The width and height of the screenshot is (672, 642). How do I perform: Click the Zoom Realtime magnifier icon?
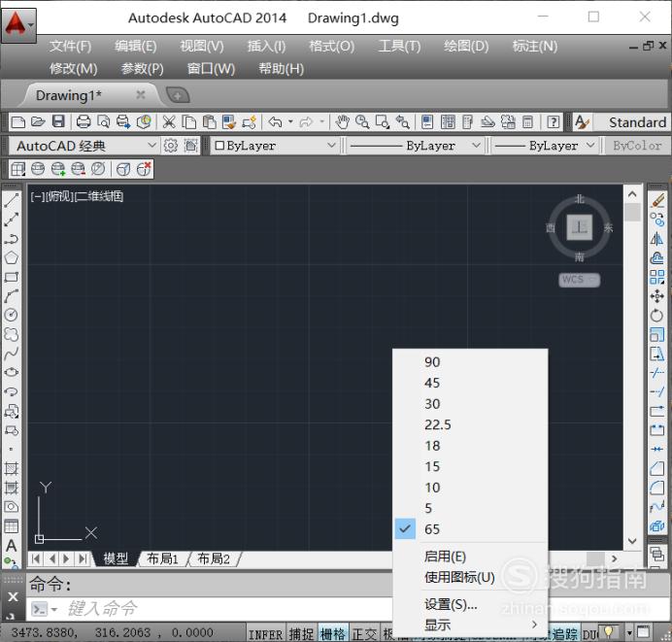362,122
